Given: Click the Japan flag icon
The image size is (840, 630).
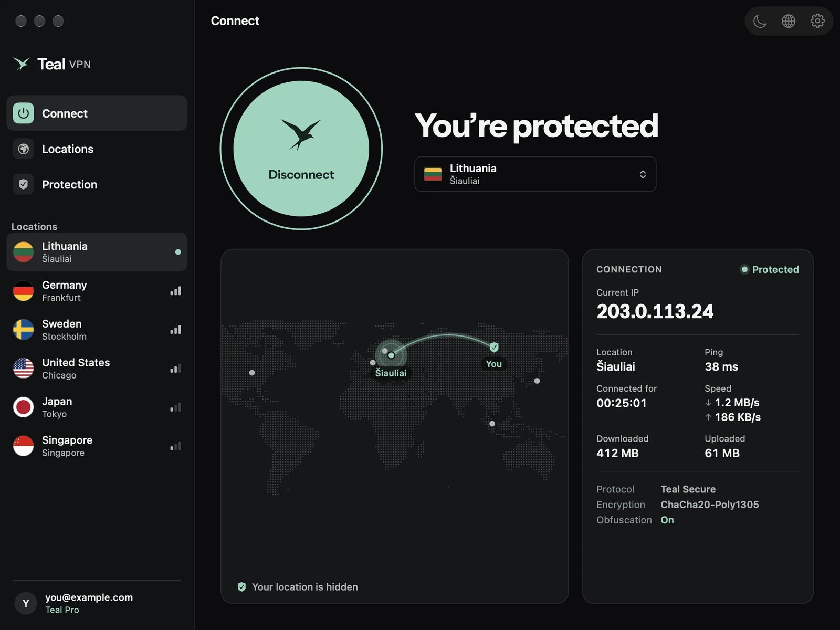Looking at the screenshot, I should 23,407.
